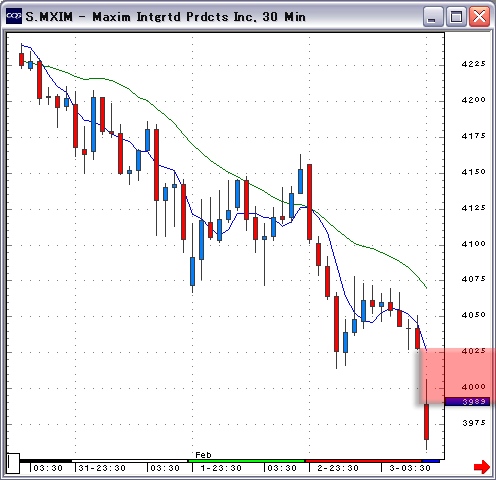496x480 pixels.
Task: Click the 2-23:30 time axis label
Action: point(338,468)
